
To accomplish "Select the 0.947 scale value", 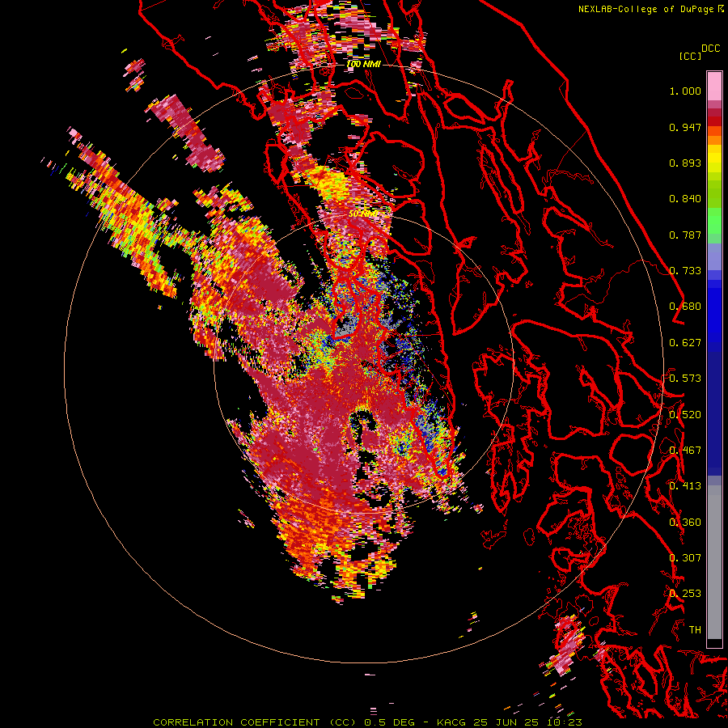I will tap(685, 127).
